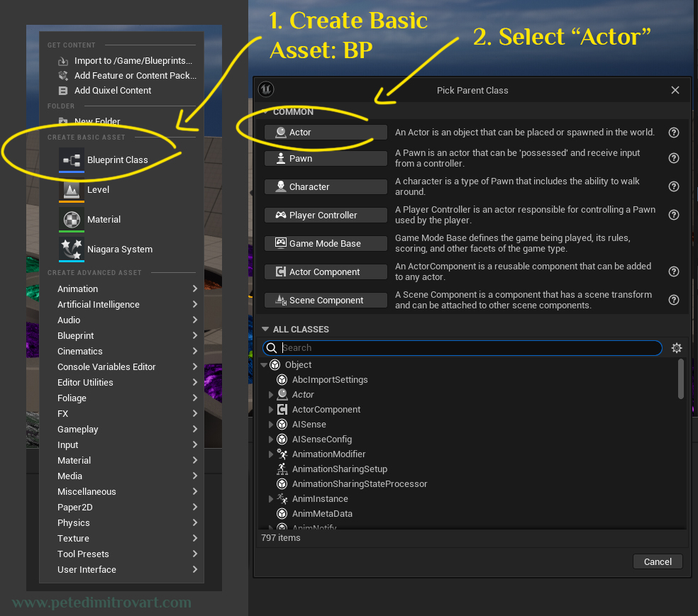The height and width of the screenshot is (616, 698).
Task: Open the Blueprint advanced asset submenu
Action: pyautogui.click(x=121, y=335)
